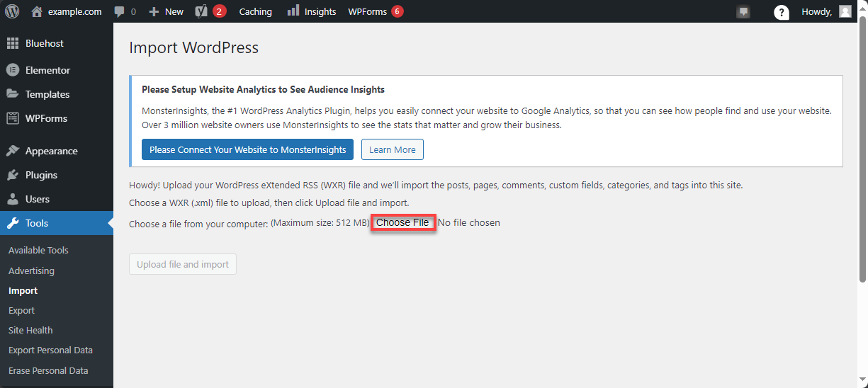Viewport: 868px width, 388px height.
Task: Open the user avatar in admin bar
Action: 845,11
